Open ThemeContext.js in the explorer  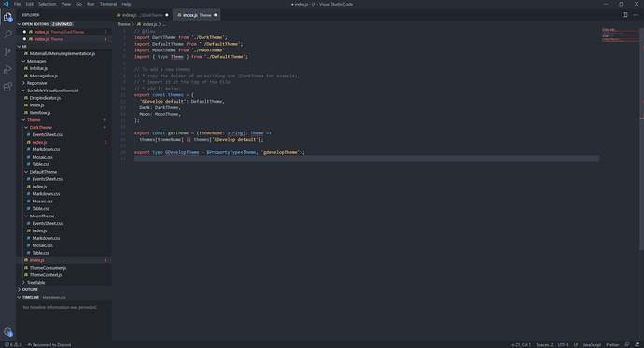[46, 275]
